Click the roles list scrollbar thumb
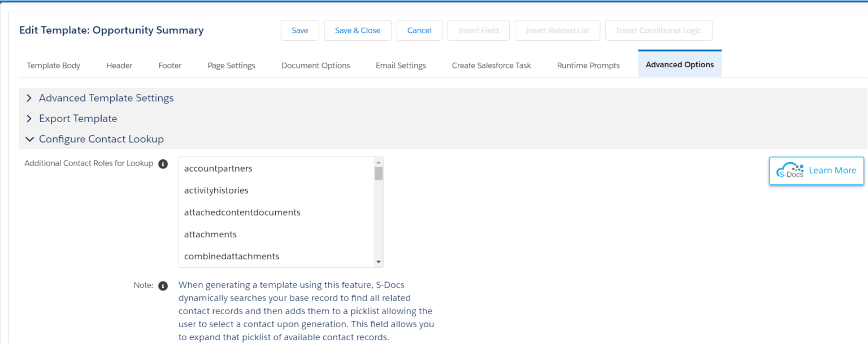The height and width of the screenshot is (343, 868). [379, 173]
